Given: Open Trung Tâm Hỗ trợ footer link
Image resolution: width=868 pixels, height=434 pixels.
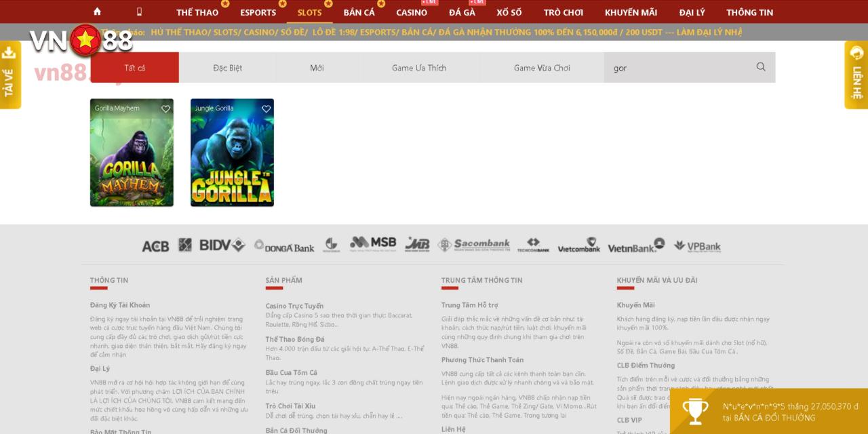Looking at the screenshot, I should point(469,305).
